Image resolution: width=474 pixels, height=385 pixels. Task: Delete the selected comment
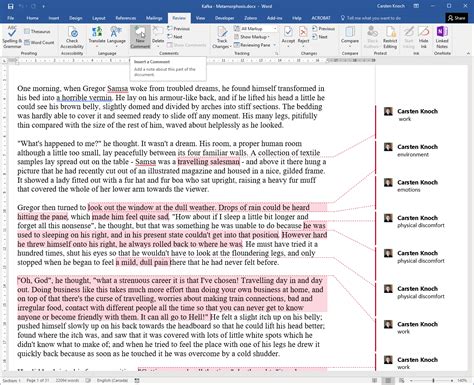[x=158, y=37]
